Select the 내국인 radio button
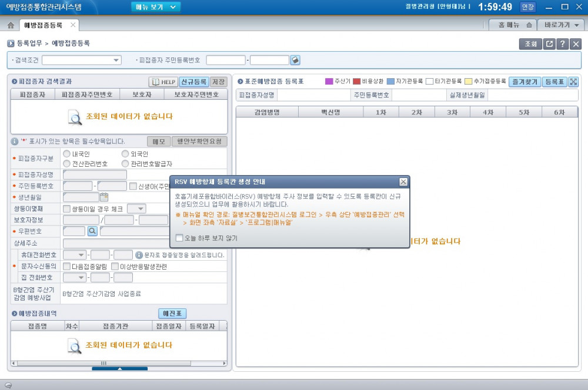Viewport: 588px width, 390px height. click(66, 154)
